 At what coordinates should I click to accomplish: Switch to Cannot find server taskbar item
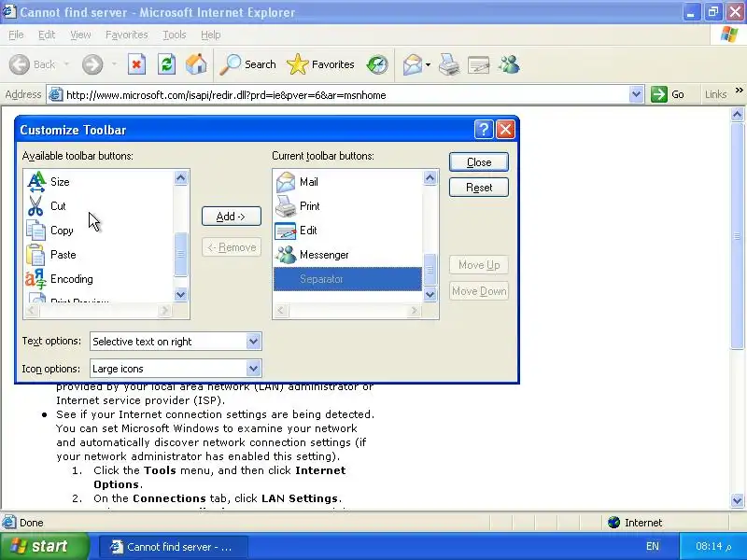coord(174,547)
